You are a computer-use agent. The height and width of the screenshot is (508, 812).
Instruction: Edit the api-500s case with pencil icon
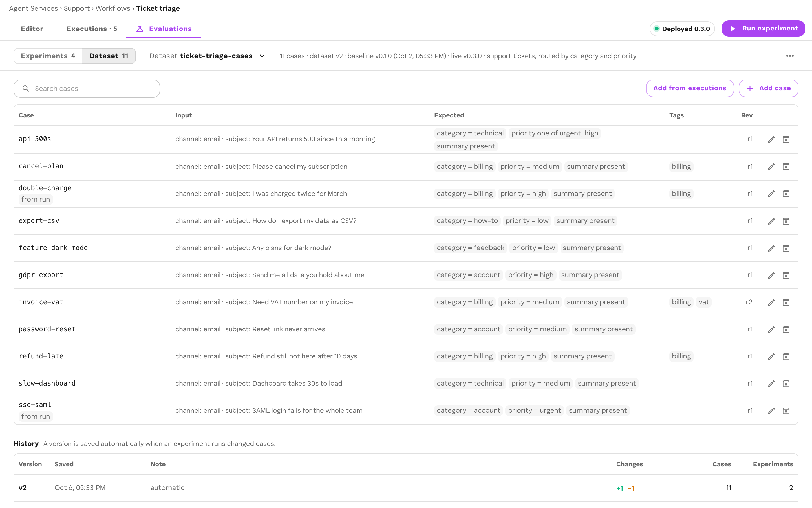click(771, 139)
